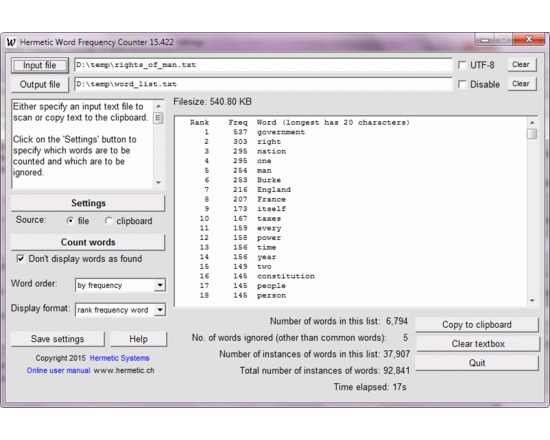Click the 37,907 instances value
Image resolution: width=550 pixels, height=440 pixels.
point(396,354)
